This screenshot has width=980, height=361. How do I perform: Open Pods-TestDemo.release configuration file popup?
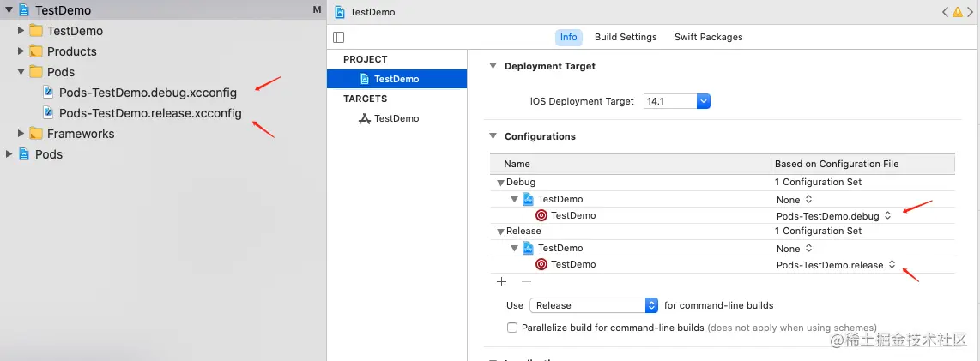pos(836,265)
